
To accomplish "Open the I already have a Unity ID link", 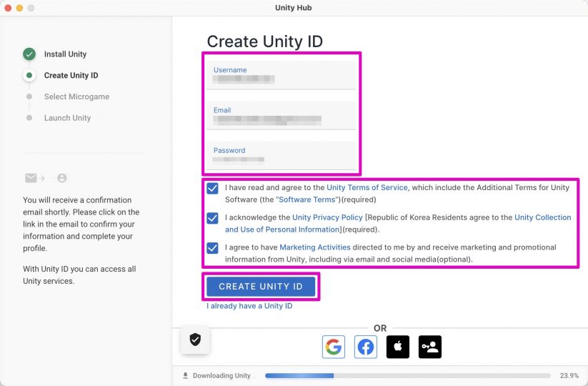I will click(x=249, y=306).
